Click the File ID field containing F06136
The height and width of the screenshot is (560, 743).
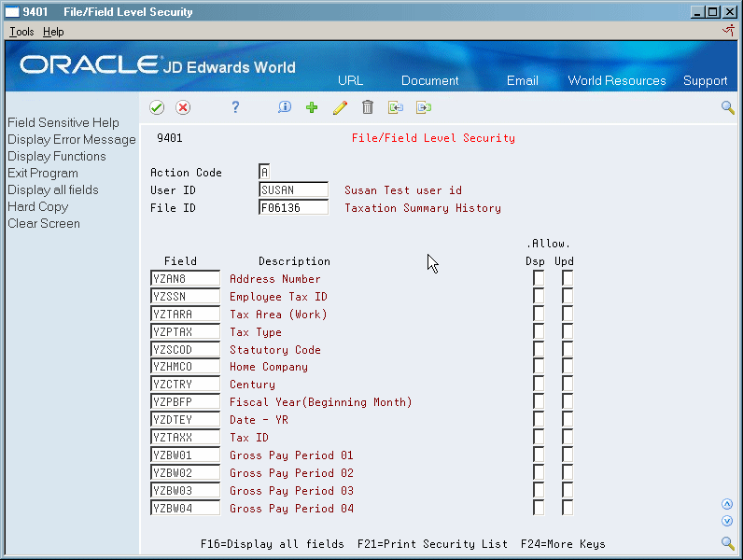pyautogui.click(x=293, y=207)
